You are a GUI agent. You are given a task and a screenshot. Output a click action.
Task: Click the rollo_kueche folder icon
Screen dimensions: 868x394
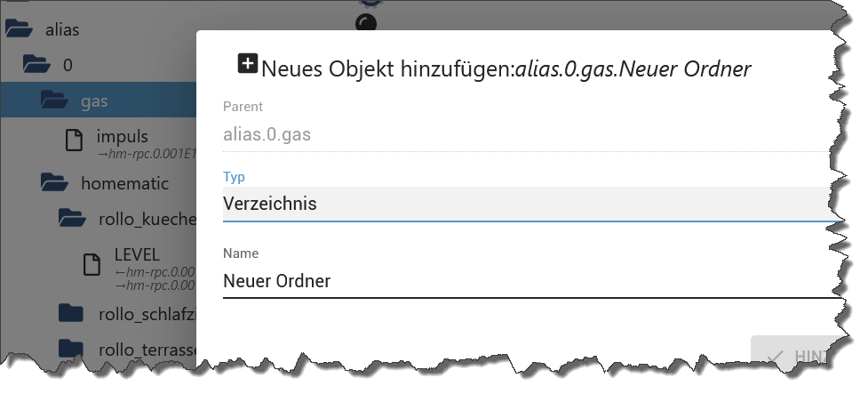point(72,218)
